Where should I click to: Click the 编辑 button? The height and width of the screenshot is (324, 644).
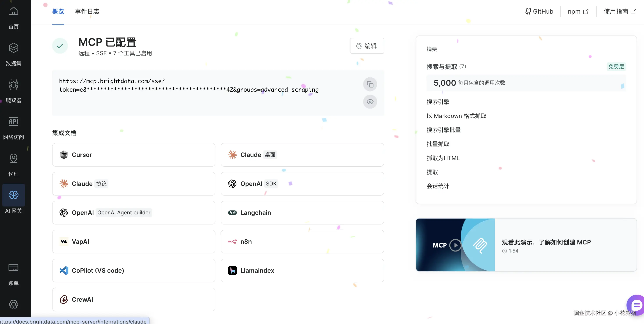pyautogui.click(x=367, y=46)
